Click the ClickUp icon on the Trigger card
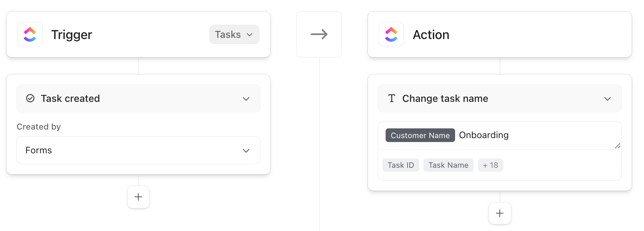 click(x=30, y=34)
